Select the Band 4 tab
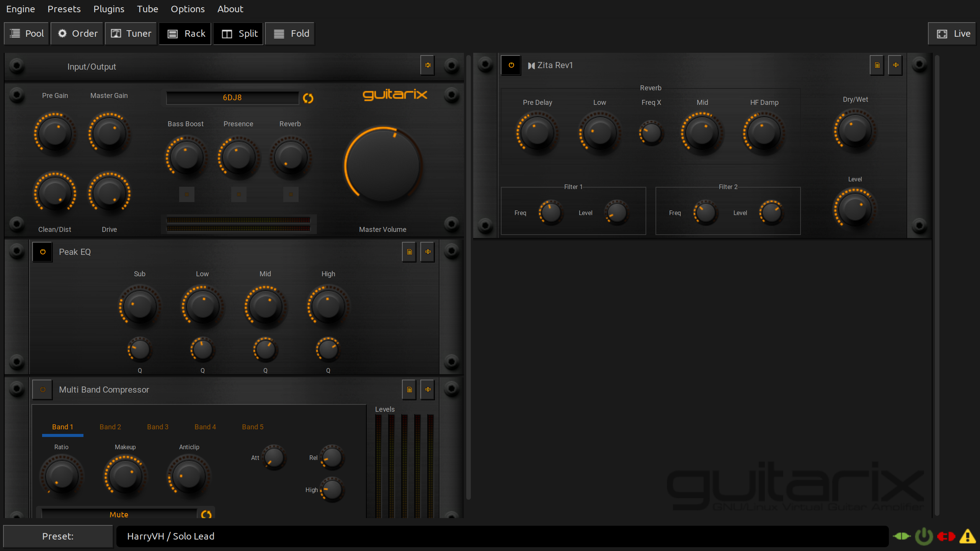980x551 pixels. [205, 427]
